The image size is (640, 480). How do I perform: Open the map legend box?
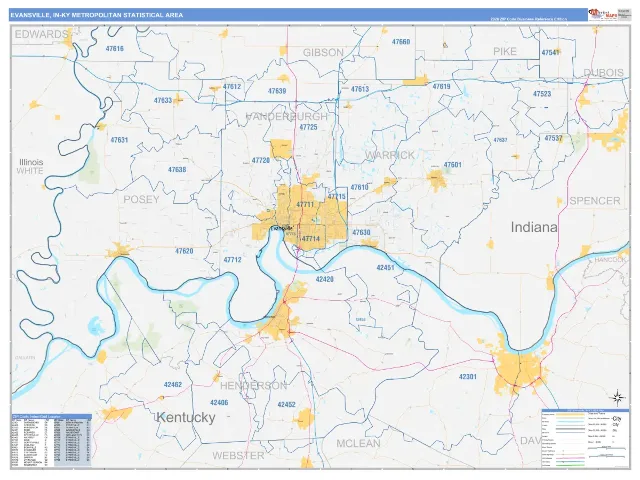pyautogui.click(x=585, y=438)
